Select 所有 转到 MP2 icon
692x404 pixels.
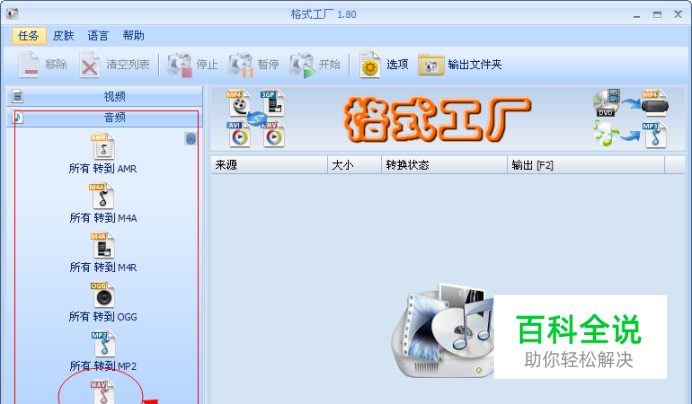(x=104, y=344)
